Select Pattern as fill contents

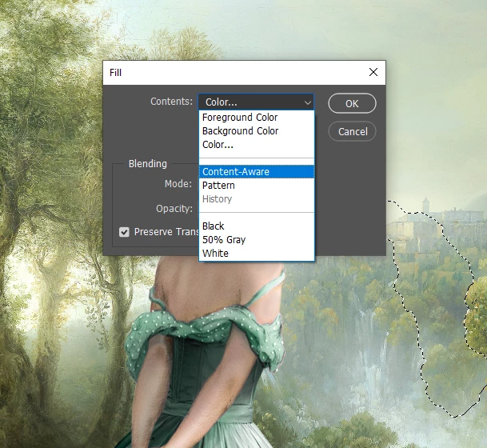pyautogui.click(x=256, y=186)
